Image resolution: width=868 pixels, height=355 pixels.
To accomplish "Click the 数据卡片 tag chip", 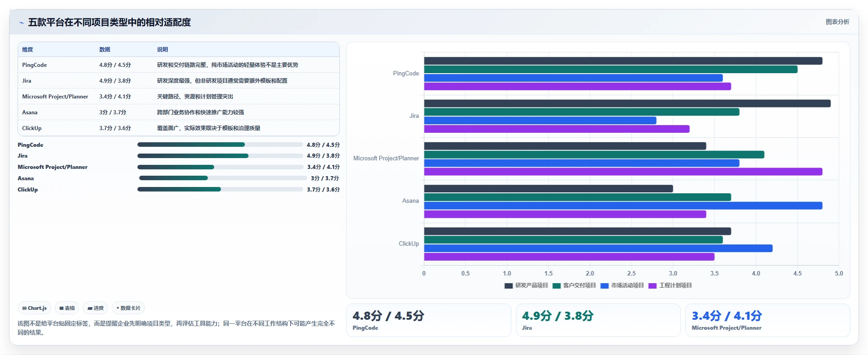I will [x=128, y=308].
